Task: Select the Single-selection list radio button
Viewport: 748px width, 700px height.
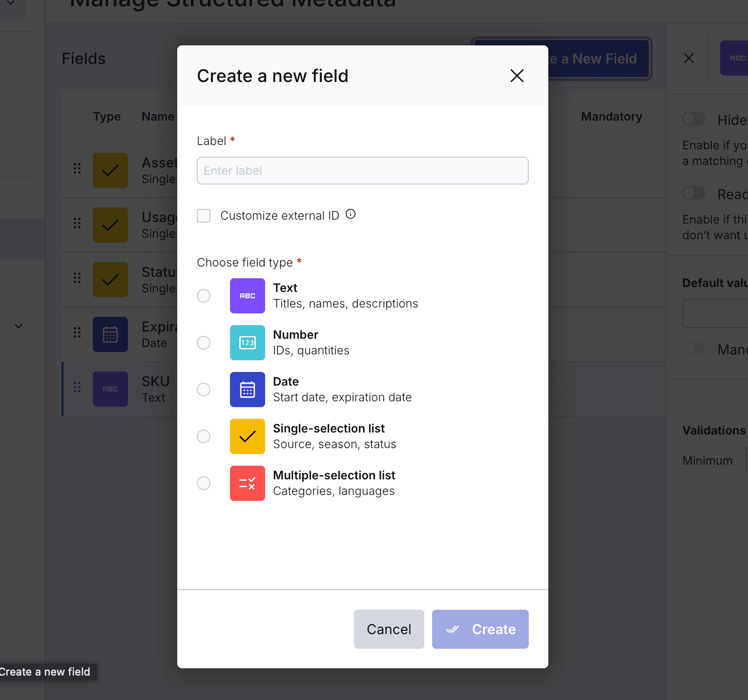Action: coord(204,436)
